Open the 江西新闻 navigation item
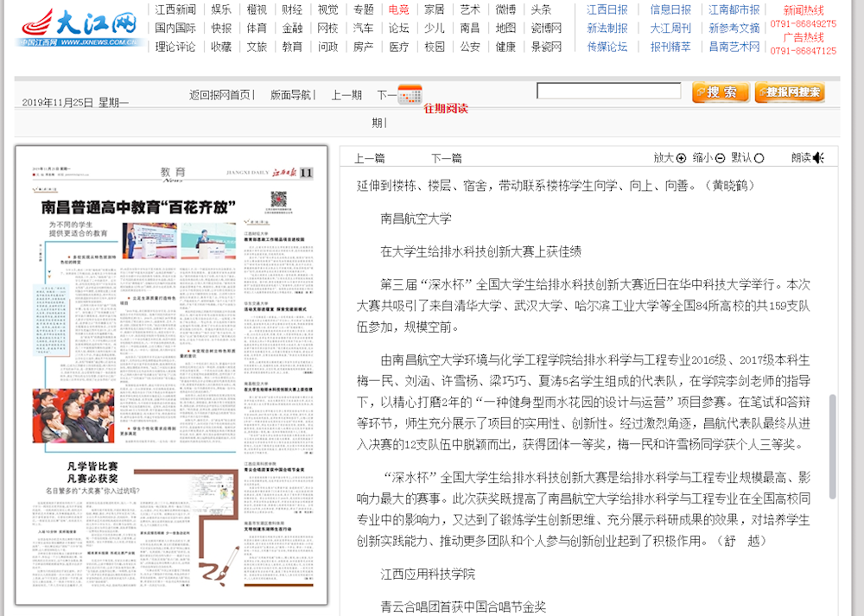 [175, 10]
